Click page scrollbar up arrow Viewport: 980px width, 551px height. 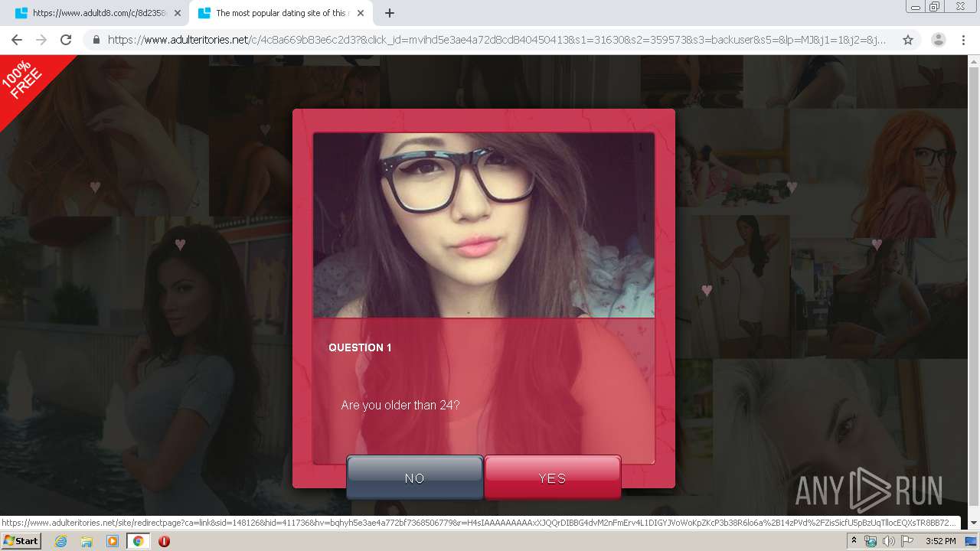click(974, 60)
